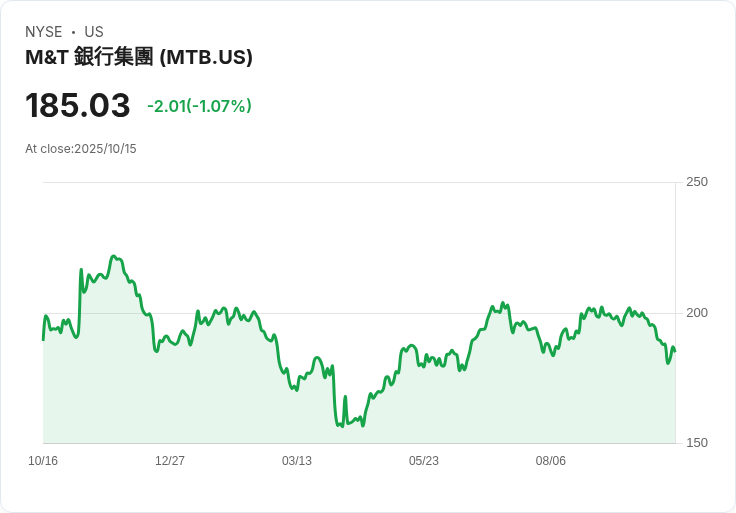The image size is (736, 513).
Task: Click the 03/13 date marker
Action: point(297,461)
